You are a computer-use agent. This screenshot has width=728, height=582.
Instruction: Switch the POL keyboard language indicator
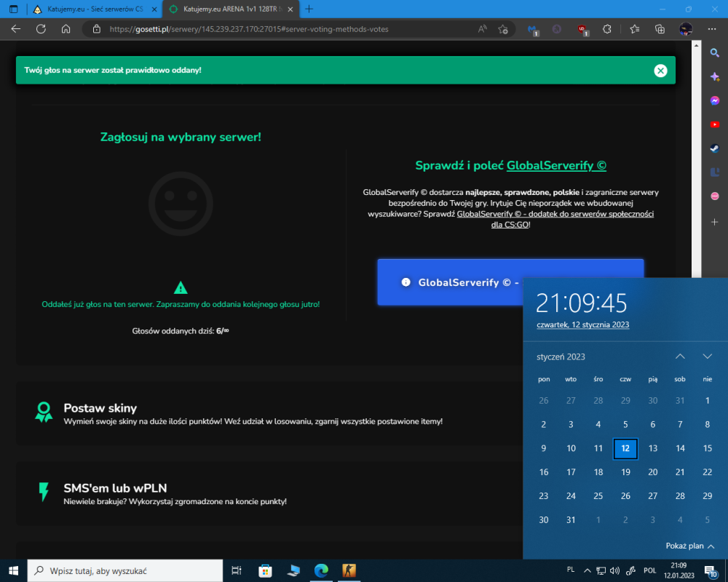[649, 570]
